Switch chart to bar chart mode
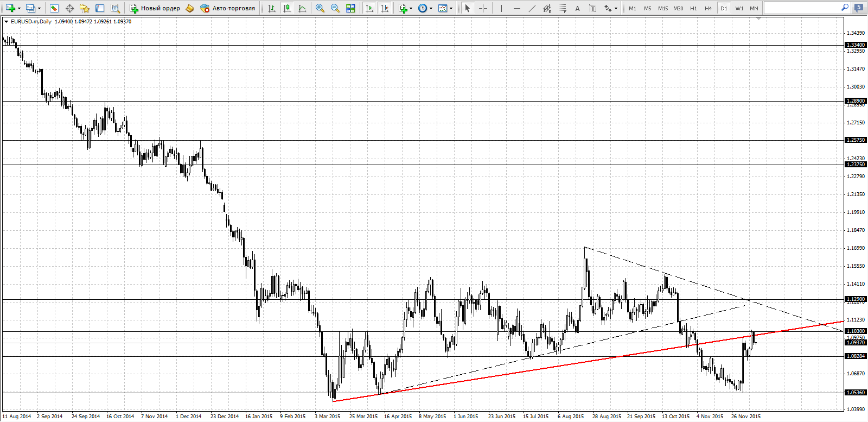 coord(272,8)
